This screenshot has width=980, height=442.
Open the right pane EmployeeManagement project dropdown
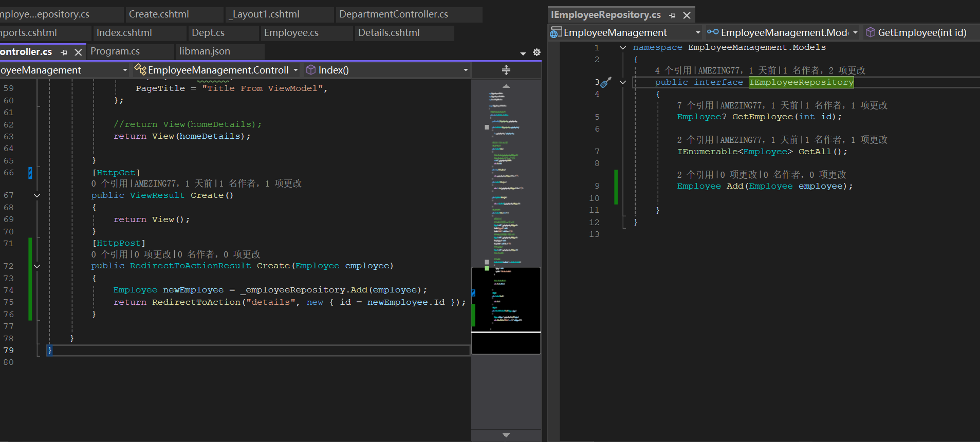[x=698, y=32]
